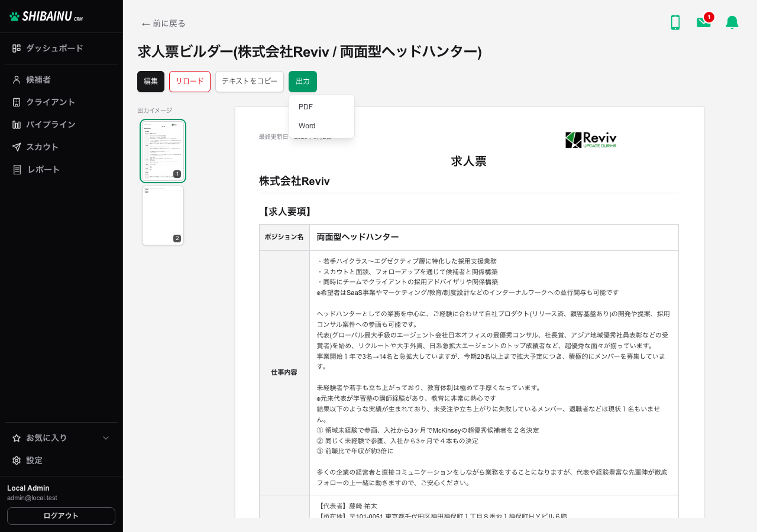Viewport: 757px width, 532px height.
Task: Click the Local Admin user name
Action: 28,488
